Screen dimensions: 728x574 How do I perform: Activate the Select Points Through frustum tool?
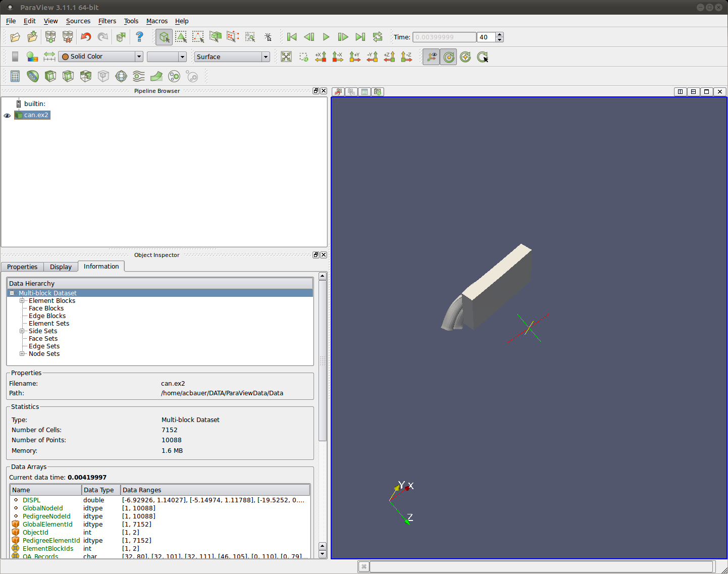233,37
